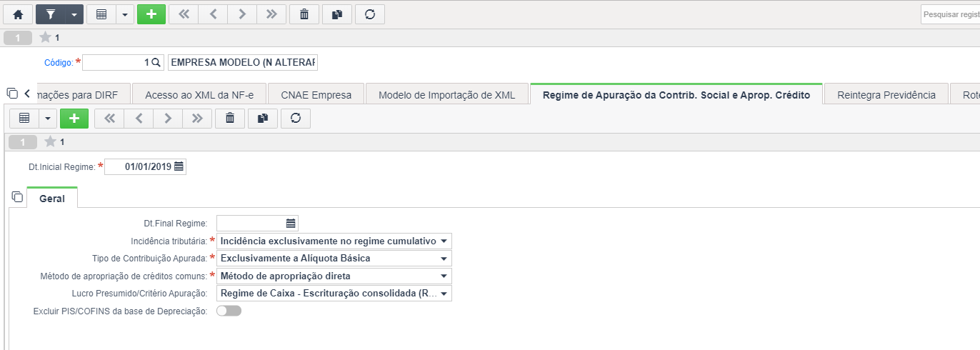This screenshot has height=350, width=980.
Task: Click the Código label link
Action: click(x=59, y=63)
